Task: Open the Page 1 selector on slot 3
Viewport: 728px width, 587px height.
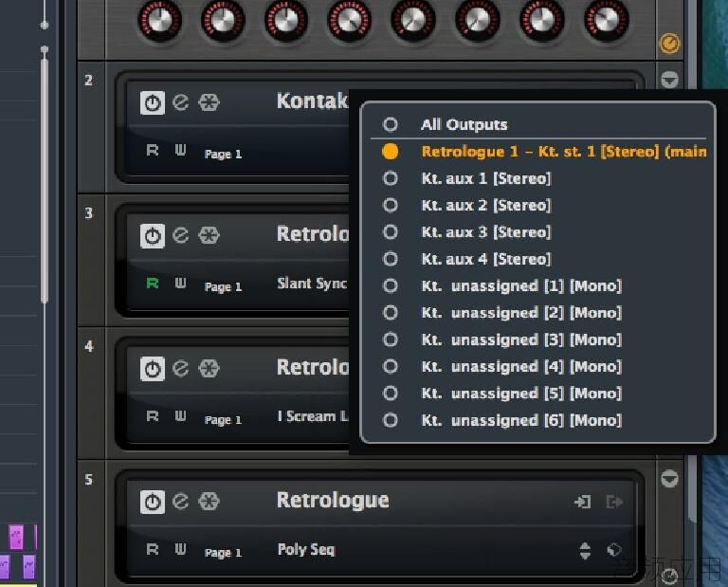Action: [x=223, y=287]
